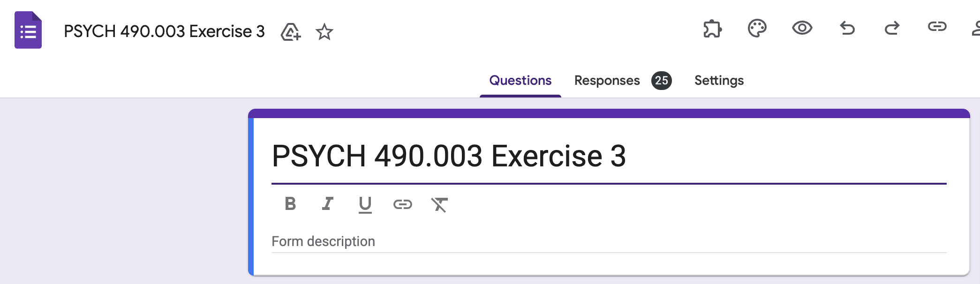The height and width of the screenshot is (284, 980).
Task: Insert a link from the formatting toolbar
Action: (x=402, y=204)
